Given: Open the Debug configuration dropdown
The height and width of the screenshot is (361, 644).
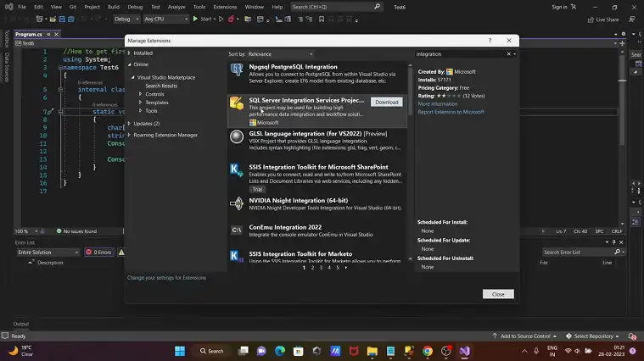Looking at the screenshot, I should pyautogui.click(x=126, y=19).
